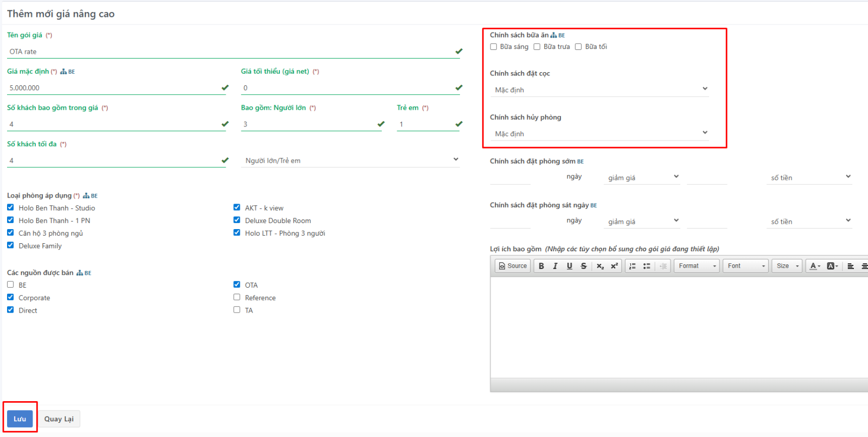Image resolution: width=868 pixels, height=437 pixels.
Task: Uncheck the Corporate source
Action: 10,297
